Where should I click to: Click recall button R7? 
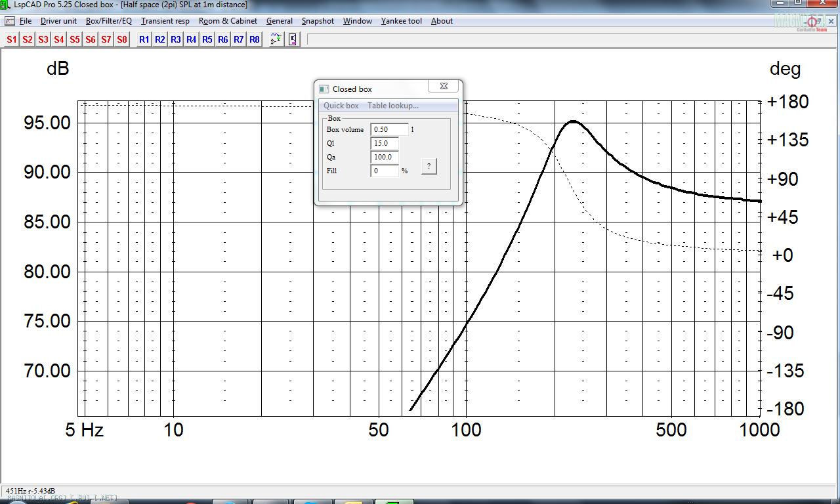(239, 39)
